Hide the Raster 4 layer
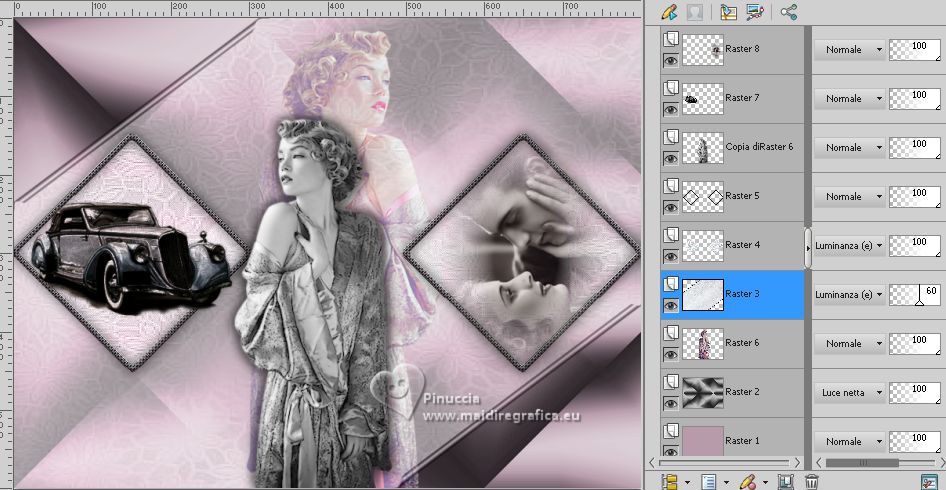Image resolution: width=946 pixels, height=490 pixels. [x=670, y=256]
